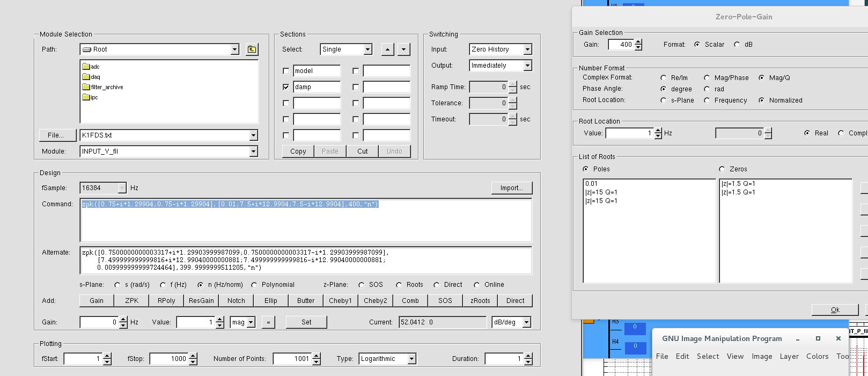Open the Output Immediately dropdown
Image resolution: width=868 pixels, height=376 pixels.
527,66
